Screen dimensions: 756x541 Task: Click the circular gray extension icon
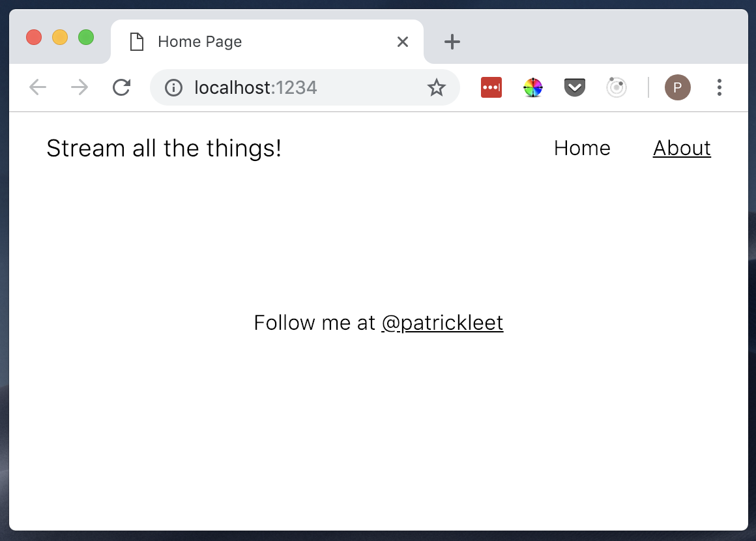pos(616,87)
